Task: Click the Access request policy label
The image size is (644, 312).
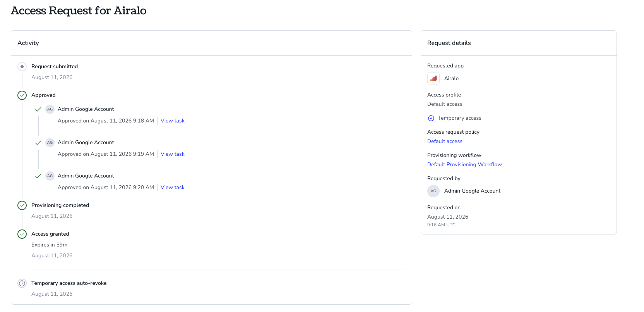Action: [x=453, y=132]
